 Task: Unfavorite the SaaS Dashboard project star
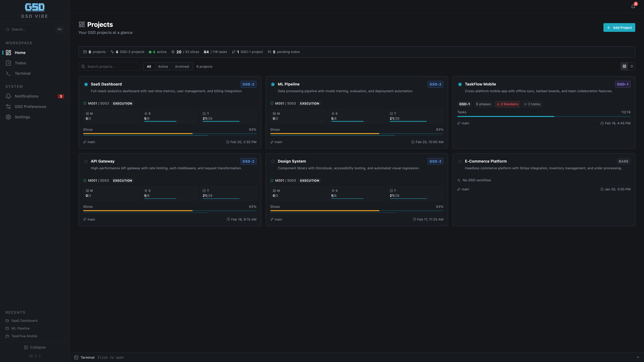coord(86,84)
